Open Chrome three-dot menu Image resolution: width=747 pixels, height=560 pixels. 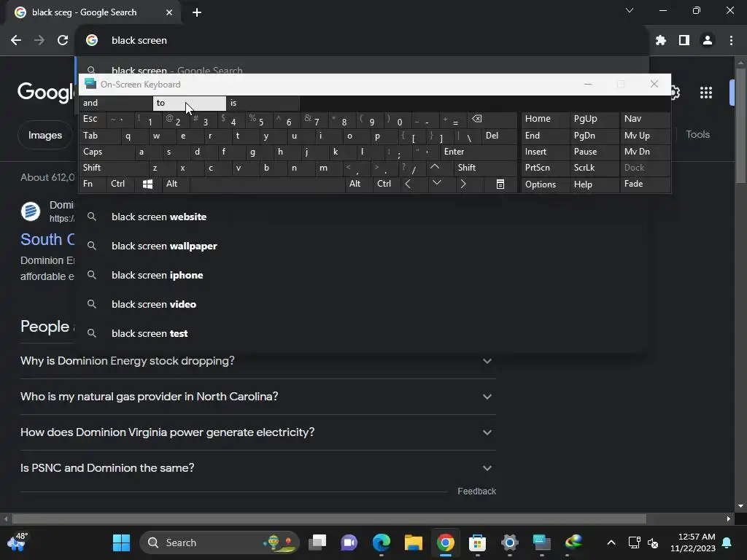point(731,41)
